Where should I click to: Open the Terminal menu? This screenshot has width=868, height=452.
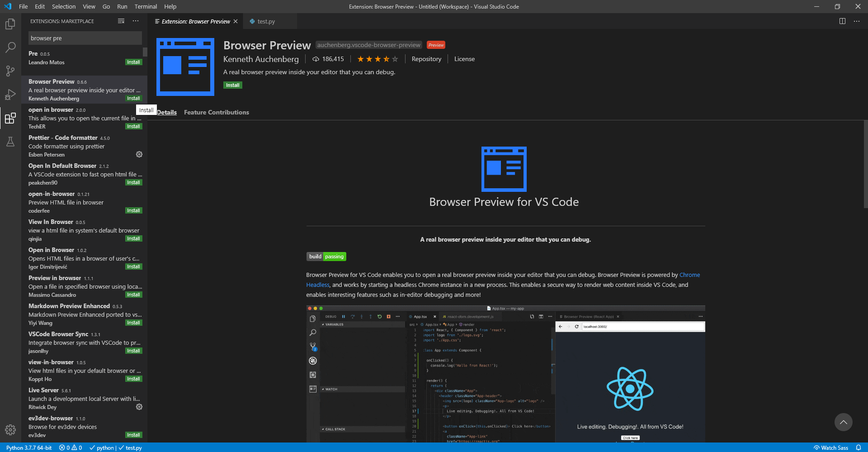click(x=146, y=6)
